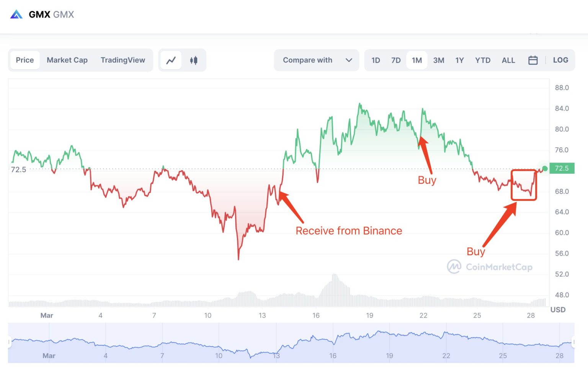Switch to candlestick chart icon
Viewport: 588px width, 370px height.
click(194, 60)
